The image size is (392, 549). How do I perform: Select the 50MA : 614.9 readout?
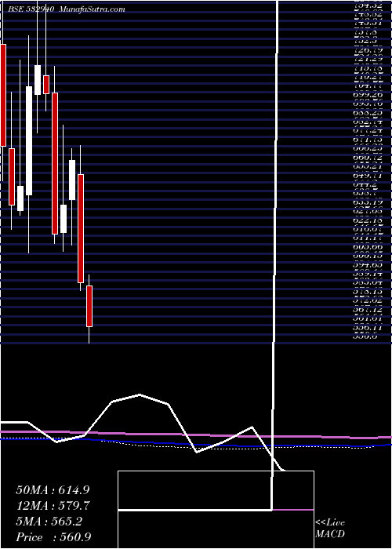click(53, 490)
